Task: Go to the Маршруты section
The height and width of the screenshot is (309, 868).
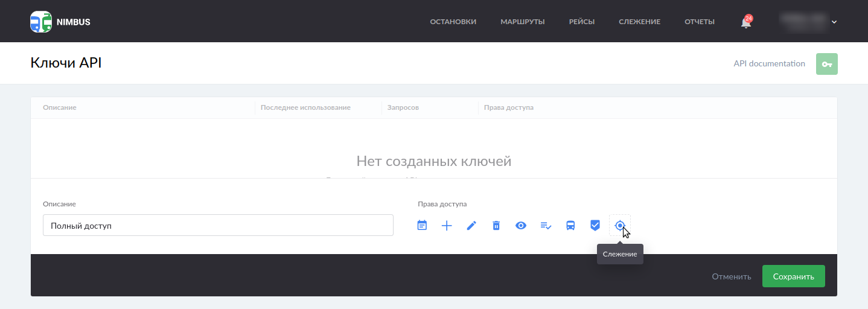Action: [x=522, y=22]
